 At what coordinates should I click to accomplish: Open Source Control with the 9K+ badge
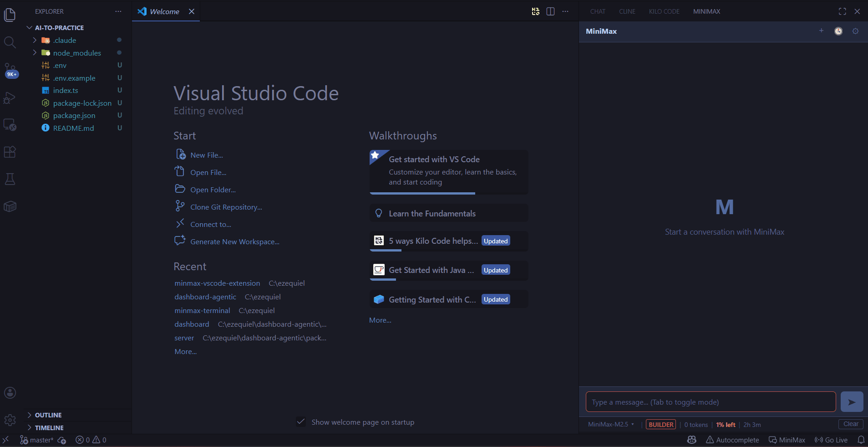coord(10,70)
